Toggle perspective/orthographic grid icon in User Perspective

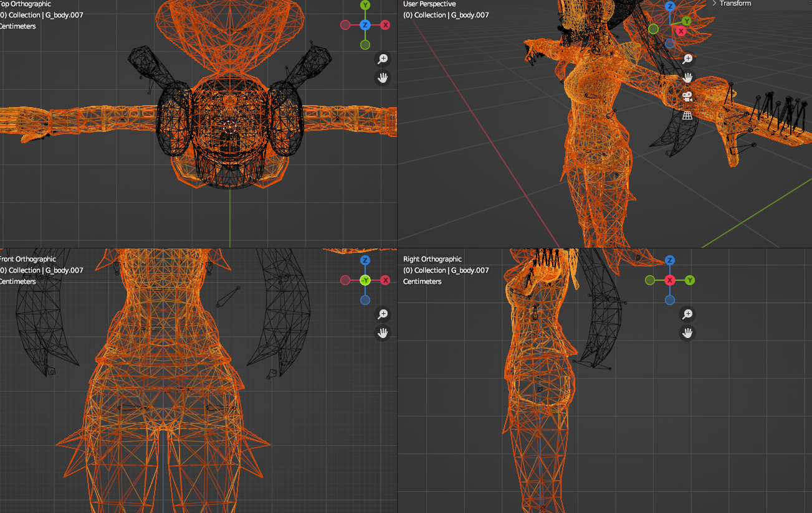687,115
